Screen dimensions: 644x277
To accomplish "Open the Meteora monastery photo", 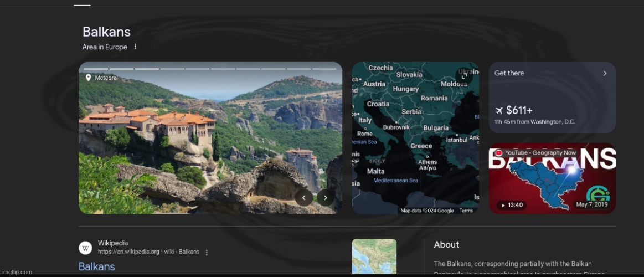I will [x=210, y=138].
